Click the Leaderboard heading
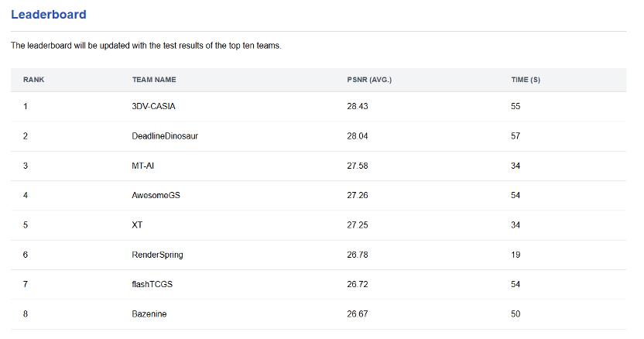The width and height of the screenshot is (644, 339). pyautogui.click(x=49, y=15)
